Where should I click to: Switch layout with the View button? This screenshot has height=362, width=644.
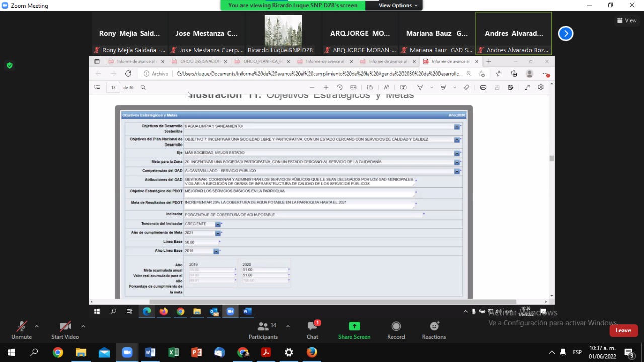[627, 21]
